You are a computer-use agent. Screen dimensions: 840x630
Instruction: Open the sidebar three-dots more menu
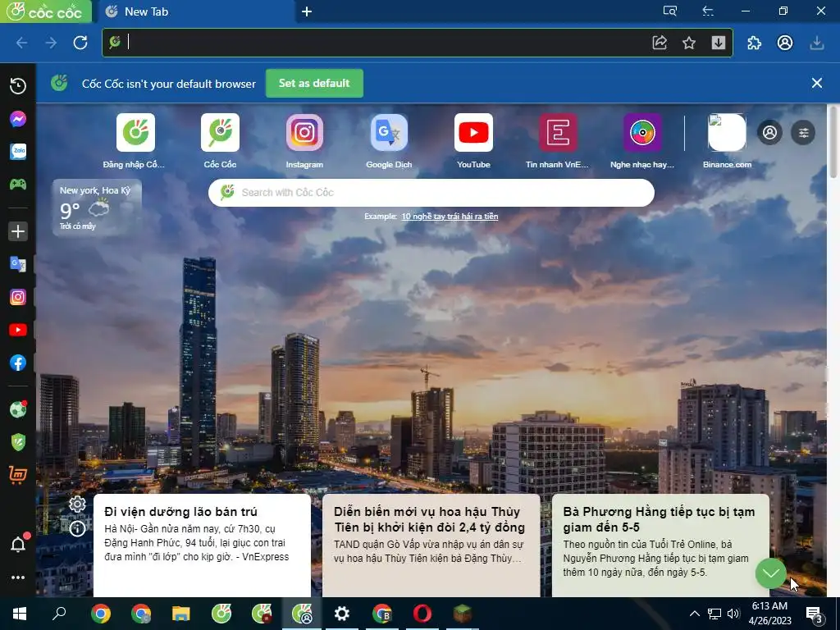point(18,577)
